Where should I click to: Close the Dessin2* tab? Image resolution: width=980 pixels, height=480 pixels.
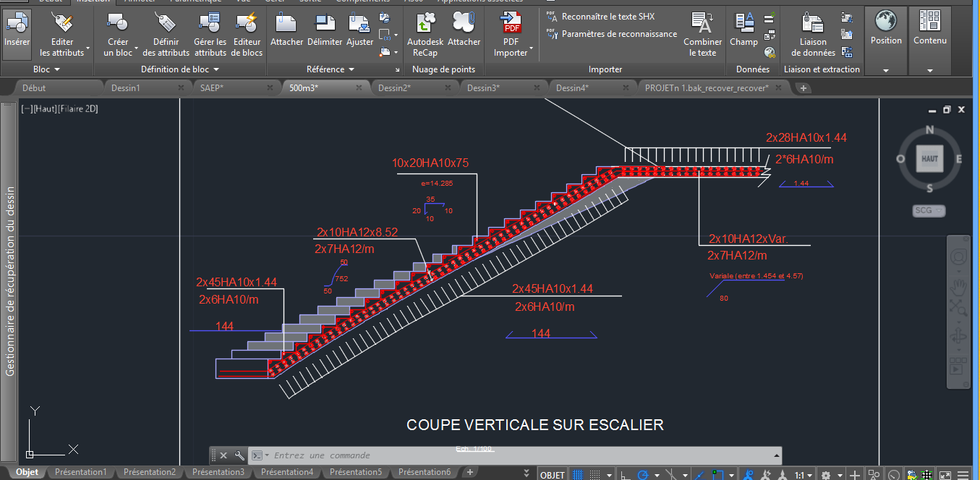pos(448,87)
